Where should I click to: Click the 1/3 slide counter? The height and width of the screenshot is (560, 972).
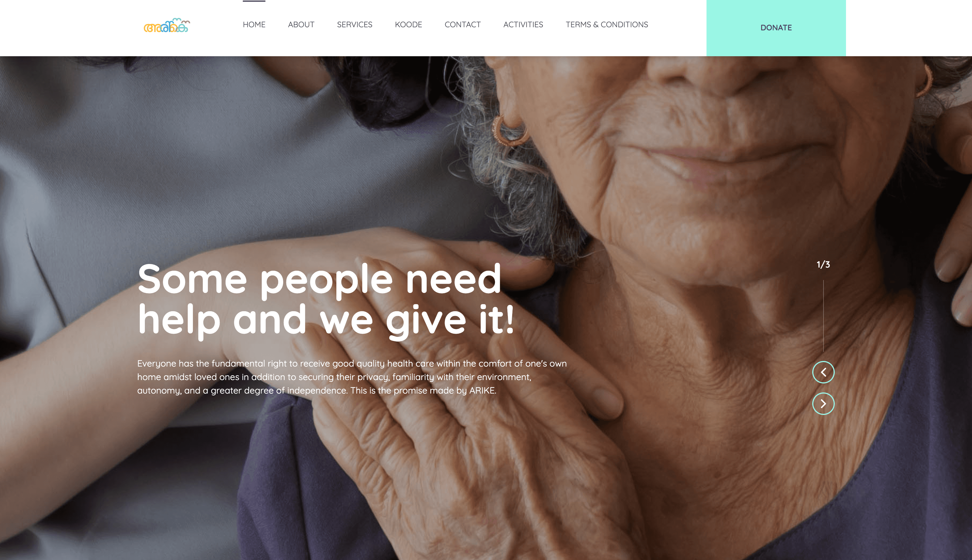click(823, 265)
